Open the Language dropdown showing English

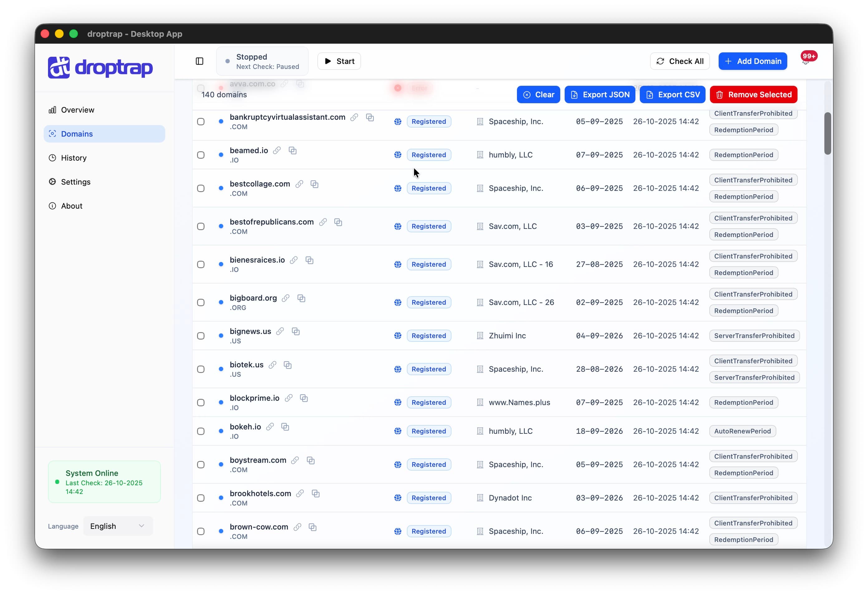tap(118, 526)
